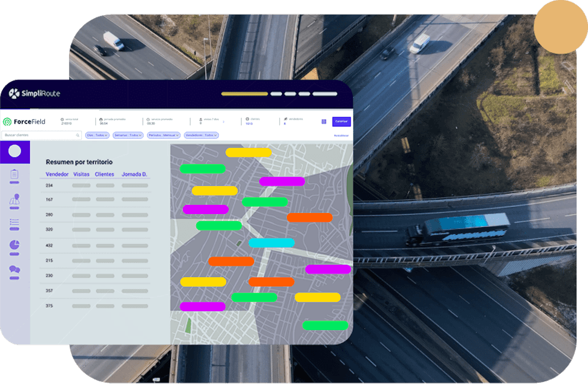Click the grid view icon
This screenshot has height=384, width=588.
324,121
